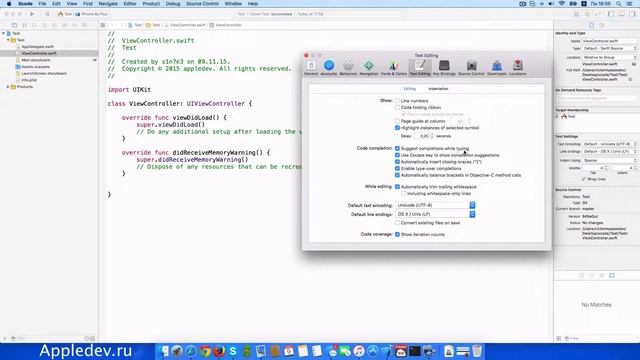Screen dimensions: 640x360
Task: Open the File menu
Action: pos(42,4)
